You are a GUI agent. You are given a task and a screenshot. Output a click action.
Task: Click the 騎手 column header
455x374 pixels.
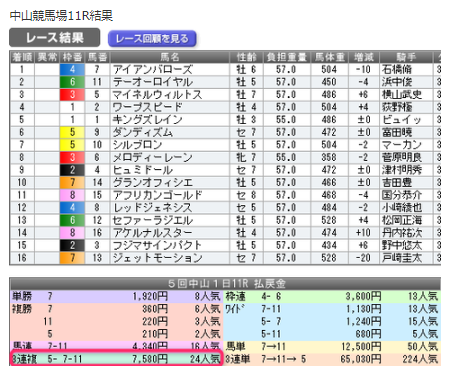click(406, 57)
